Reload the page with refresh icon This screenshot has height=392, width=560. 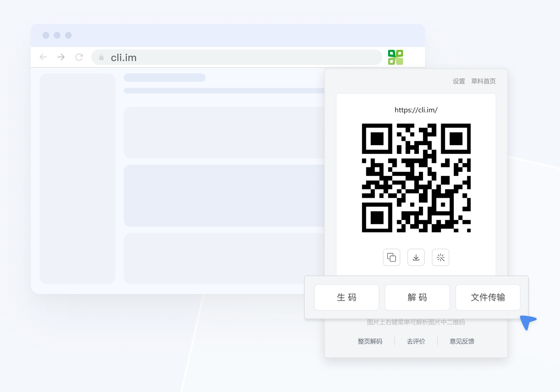(79, 57)
